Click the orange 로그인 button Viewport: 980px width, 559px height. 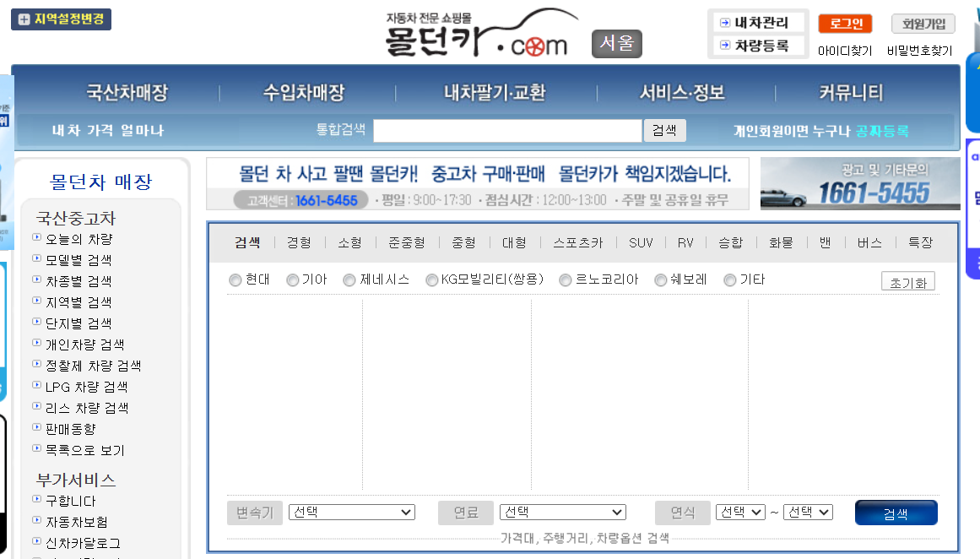(x=846, y=24)
